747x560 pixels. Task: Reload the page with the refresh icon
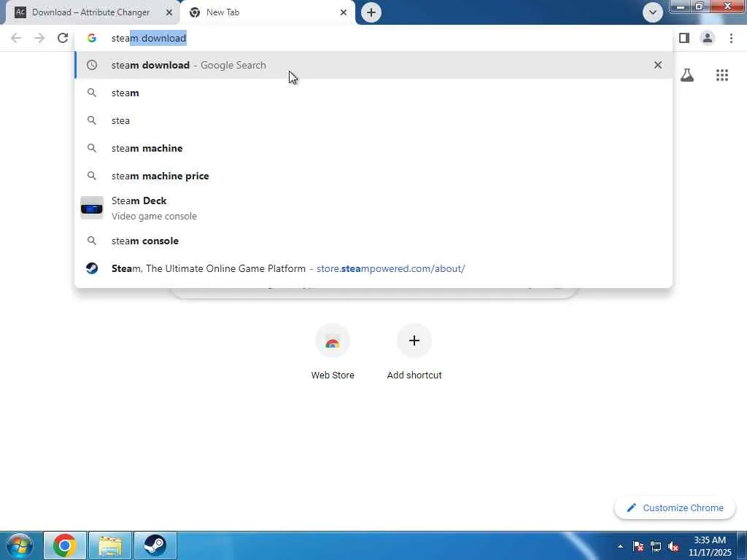63,38
